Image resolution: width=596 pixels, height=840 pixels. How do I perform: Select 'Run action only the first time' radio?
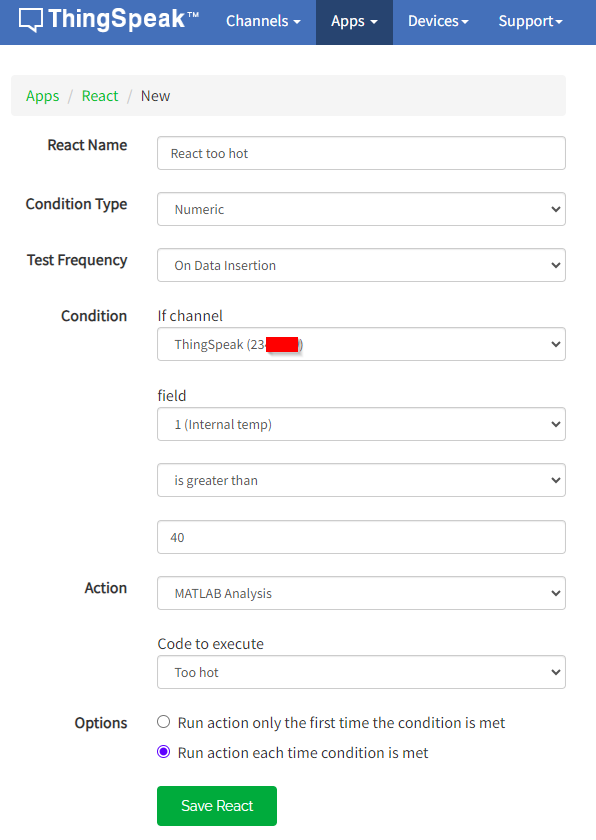[x=163, y=722]
